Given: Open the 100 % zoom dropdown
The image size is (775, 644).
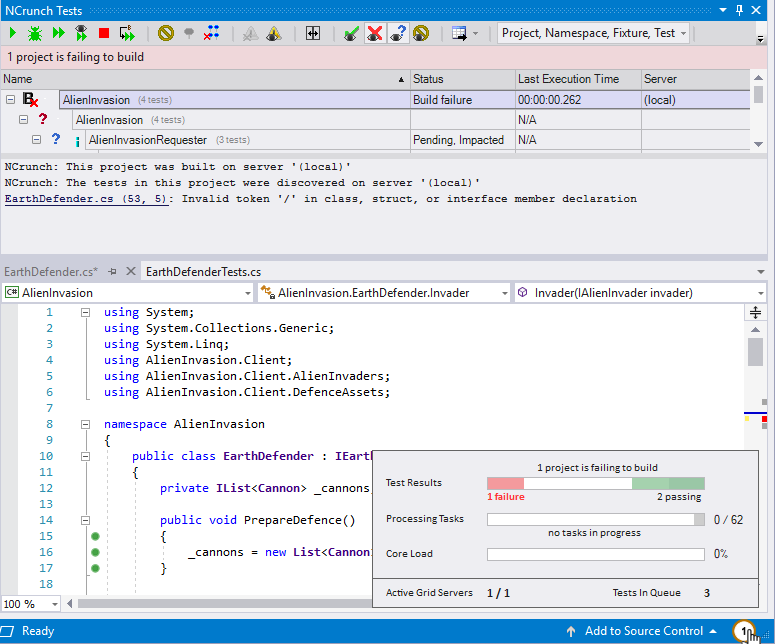Looking at the screenshot, I should (x=31, y=604).
